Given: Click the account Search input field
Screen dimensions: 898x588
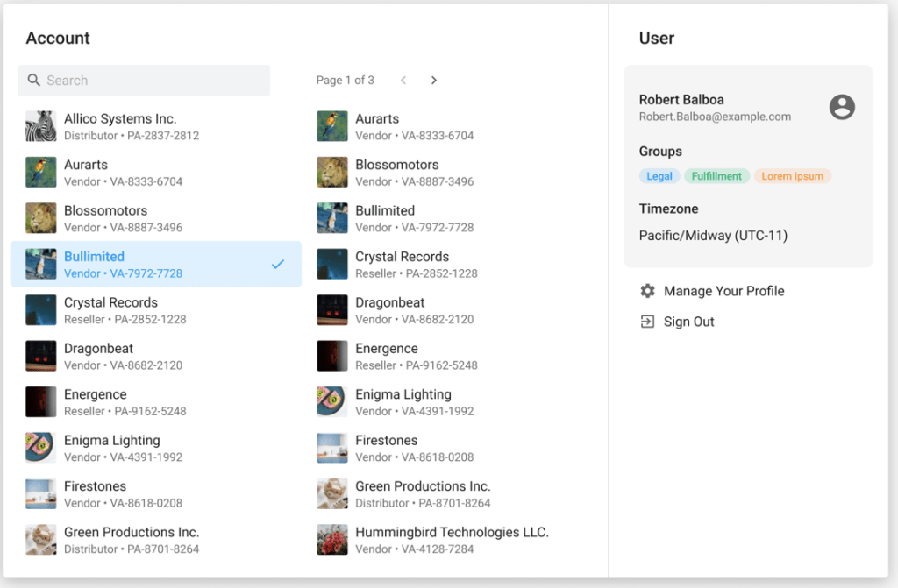Looking at the screenshot, I should [145, 80].
